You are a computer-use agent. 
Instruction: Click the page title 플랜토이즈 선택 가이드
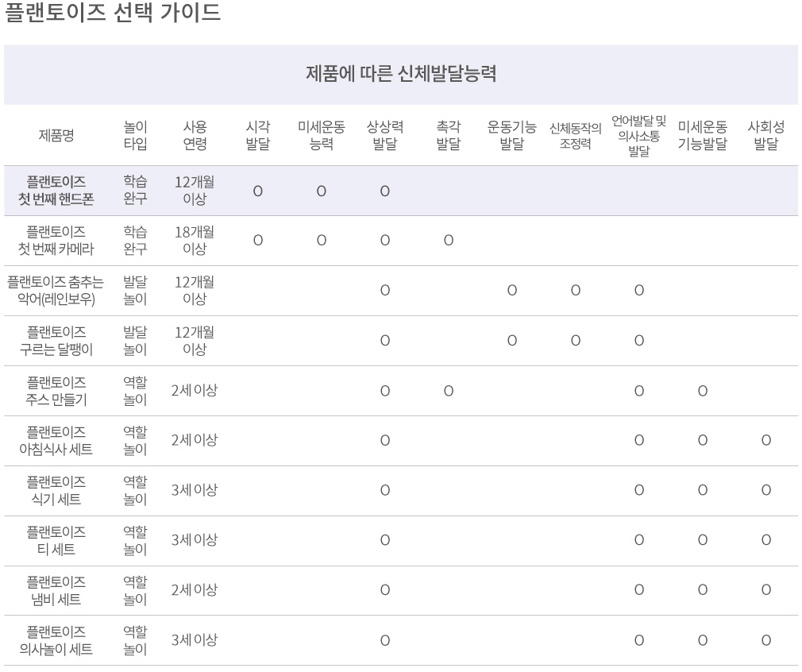point(113,12)
